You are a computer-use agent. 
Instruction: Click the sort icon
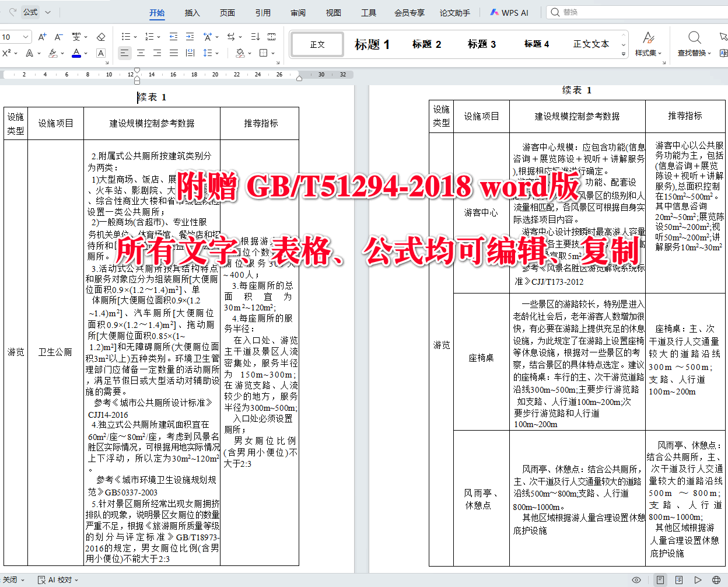pyautogui.click(x=256, y=37)
